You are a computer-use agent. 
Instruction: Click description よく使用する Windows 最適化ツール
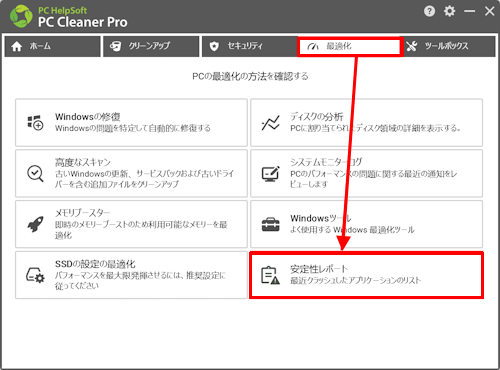click(352, 230)
